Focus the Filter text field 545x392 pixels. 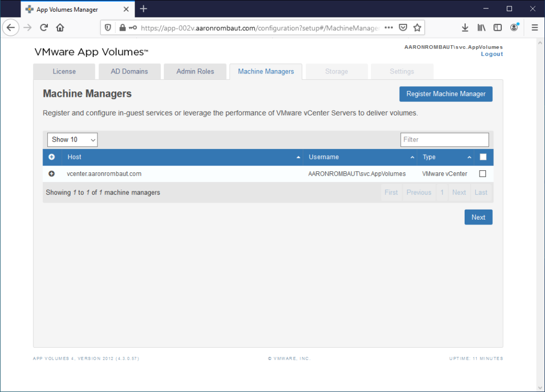444,139
